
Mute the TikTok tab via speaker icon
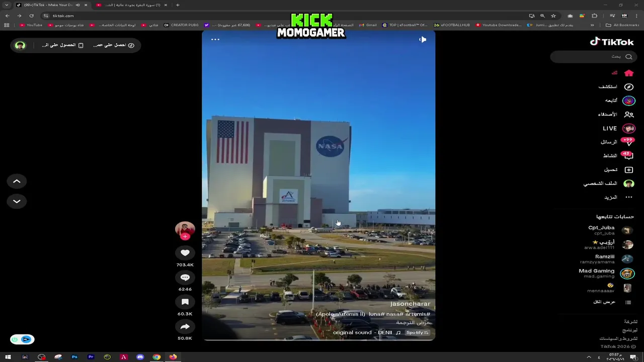(x=77, y=5)
